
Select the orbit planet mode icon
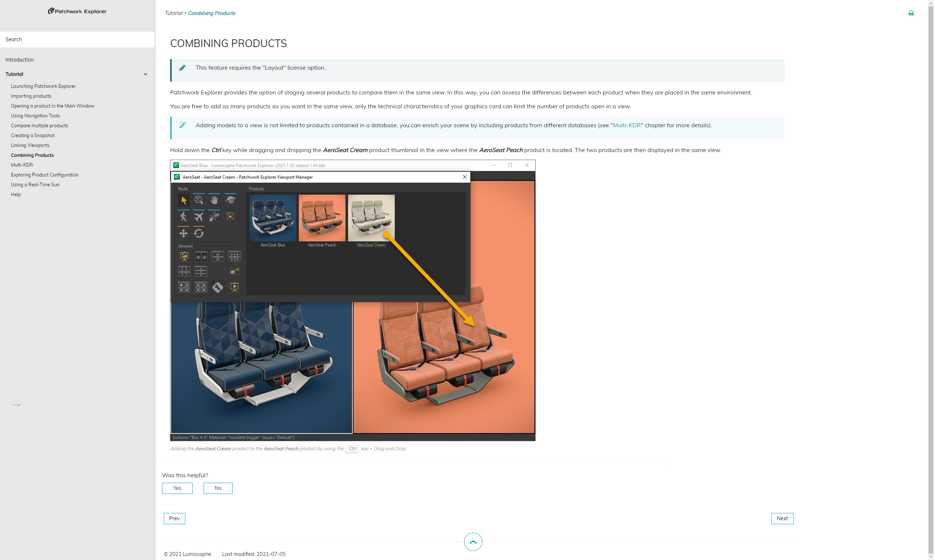[x=230, y=200]
